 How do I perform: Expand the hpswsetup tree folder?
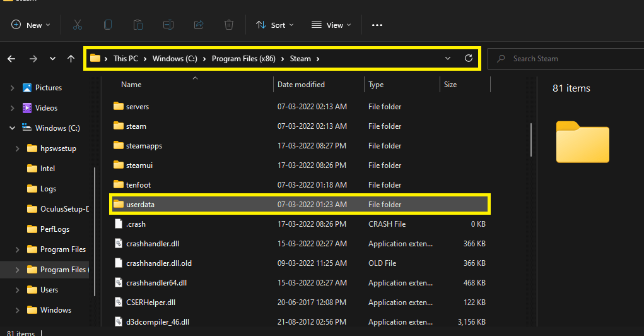[17, 148]
